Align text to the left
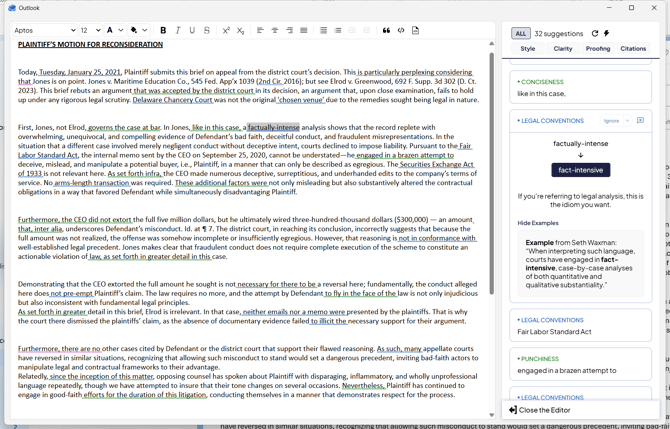The height and width of the screenshot is (429, 670). click(260, 30)
